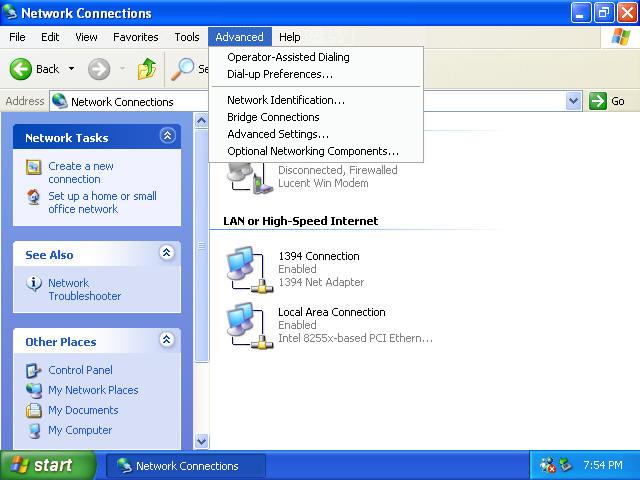
Task: Click the Up folder toolbar icon
Action: 147,69
